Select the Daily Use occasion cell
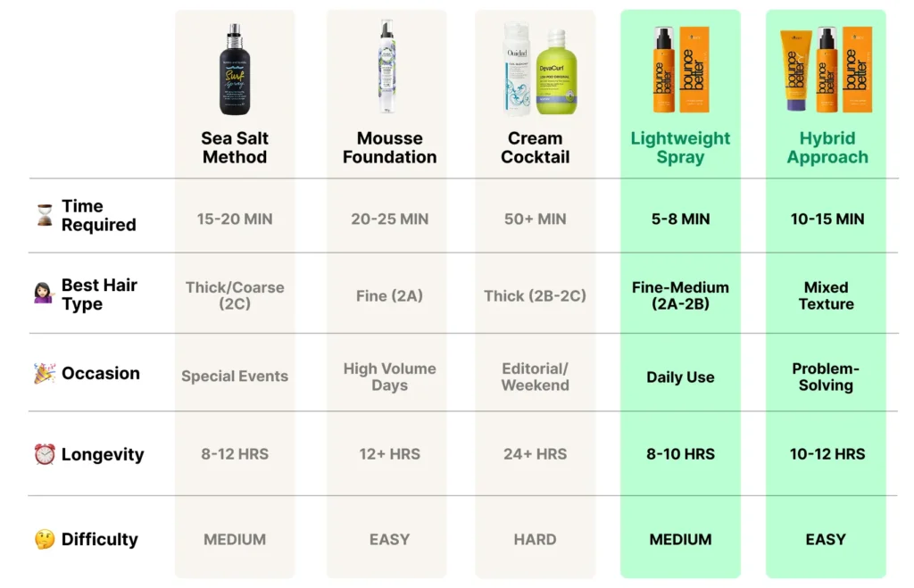Screen dimensions: 914x588 click(x=680, y=377)
